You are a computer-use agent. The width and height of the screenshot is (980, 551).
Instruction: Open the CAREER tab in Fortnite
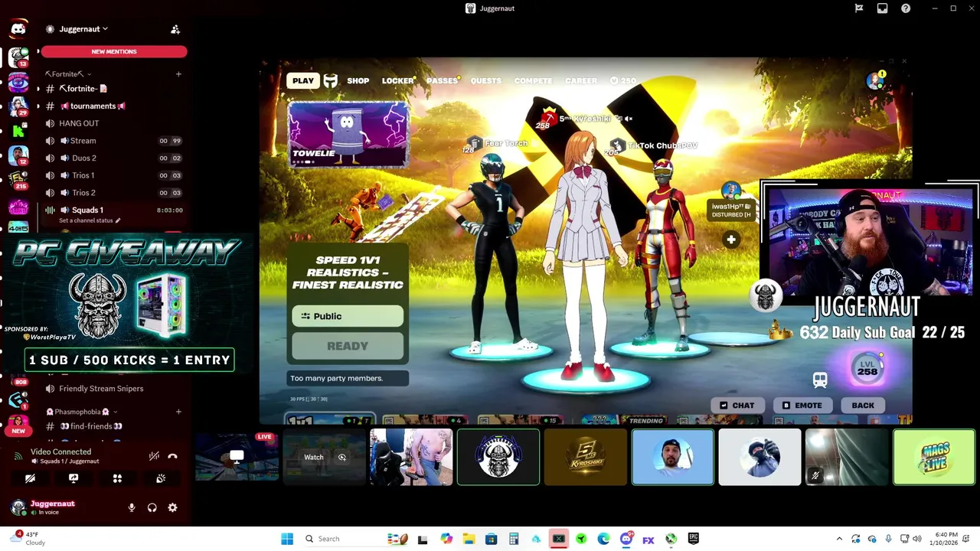click(x=581, y=80)
